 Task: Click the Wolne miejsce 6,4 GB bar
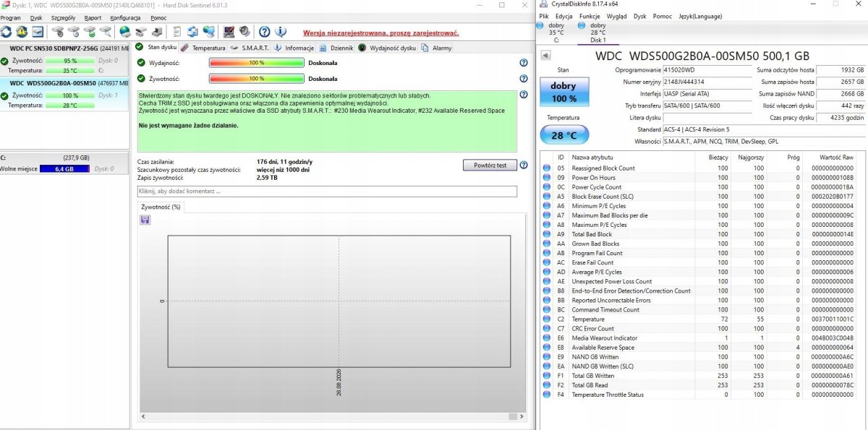tap(64, 169)
